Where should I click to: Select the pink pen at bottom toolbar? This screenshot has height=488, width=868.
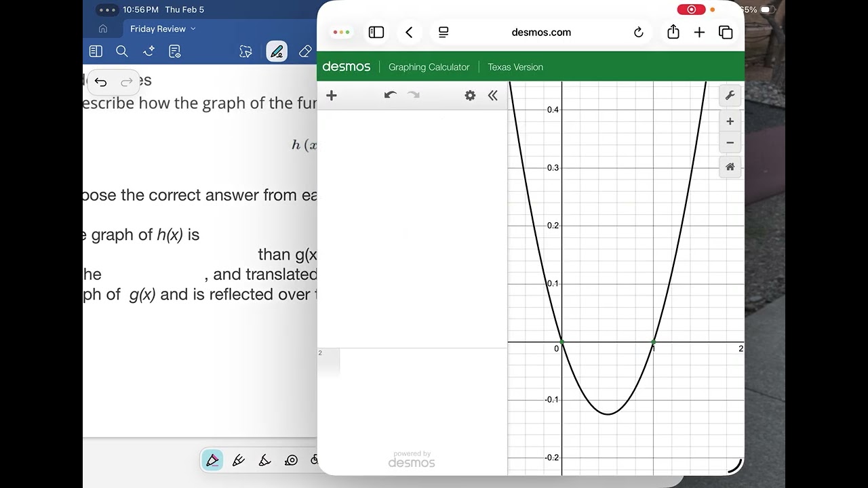212,460
